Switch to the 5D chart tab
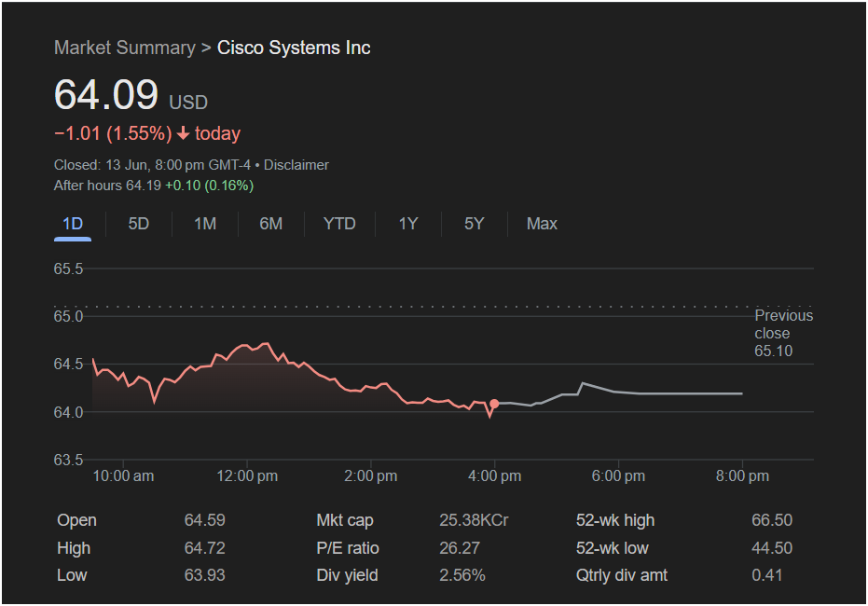 [138, 224]
